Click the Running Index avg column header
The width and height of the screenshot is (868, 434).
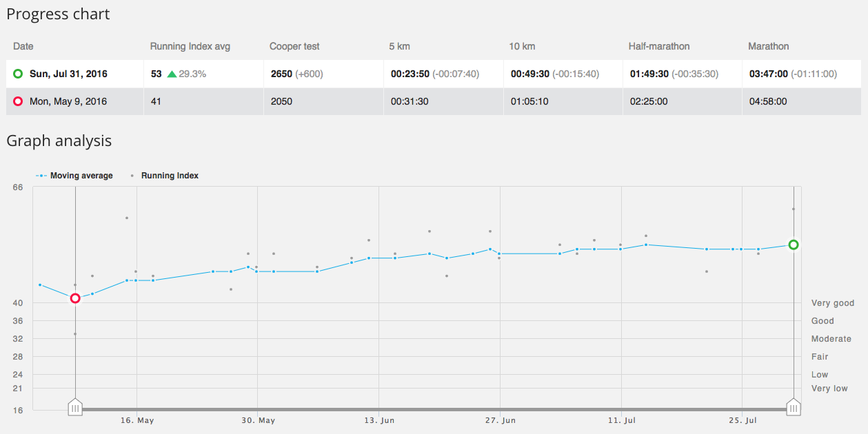click(190, 46)
